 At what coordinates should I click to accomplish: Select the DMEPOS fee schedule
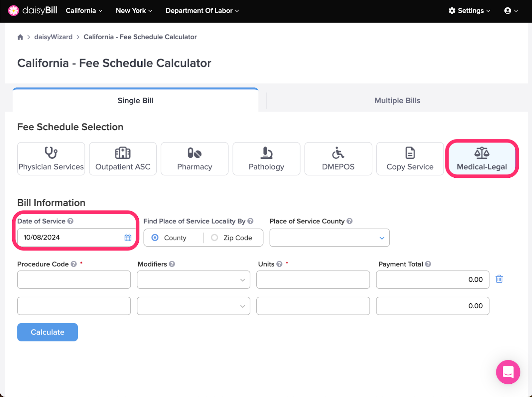click(x=338, y=158)
